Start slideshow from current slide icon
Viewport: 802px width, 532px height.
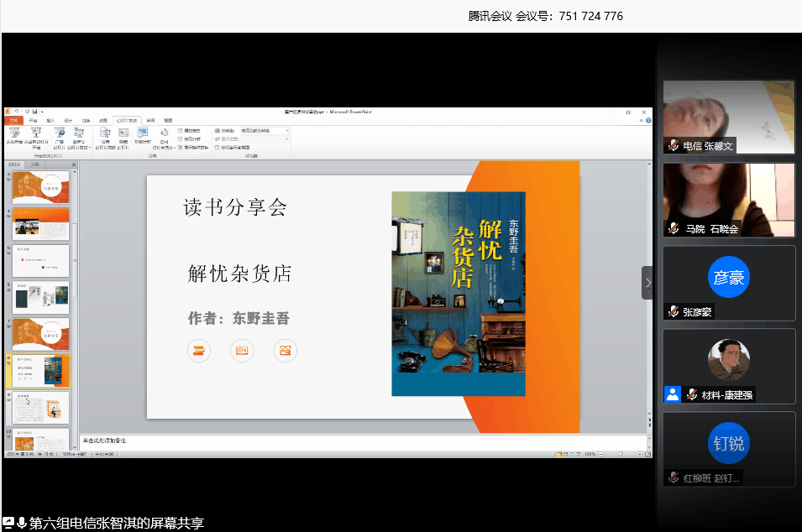(36, 135)
